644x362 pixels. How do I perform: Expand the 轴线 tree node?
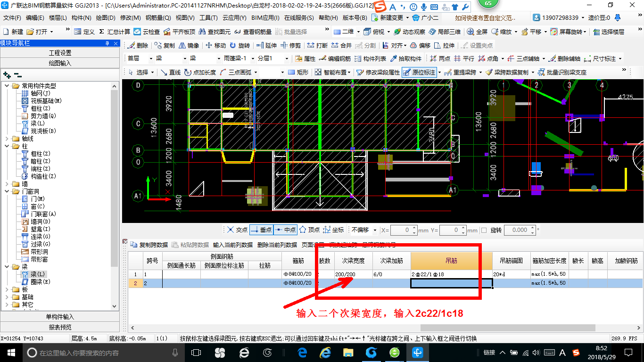click(7, 139)
